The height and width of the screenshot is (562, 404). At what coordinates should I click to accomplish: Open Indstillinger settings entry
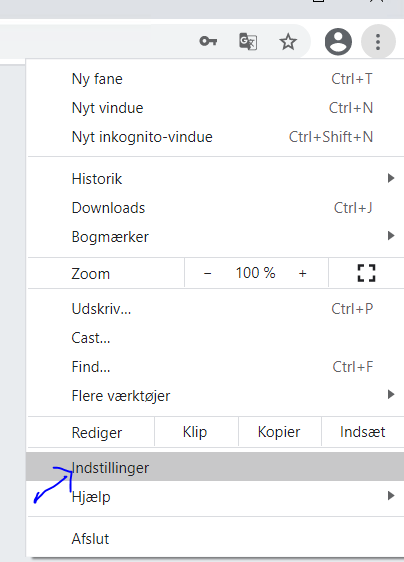coord(215,467)
